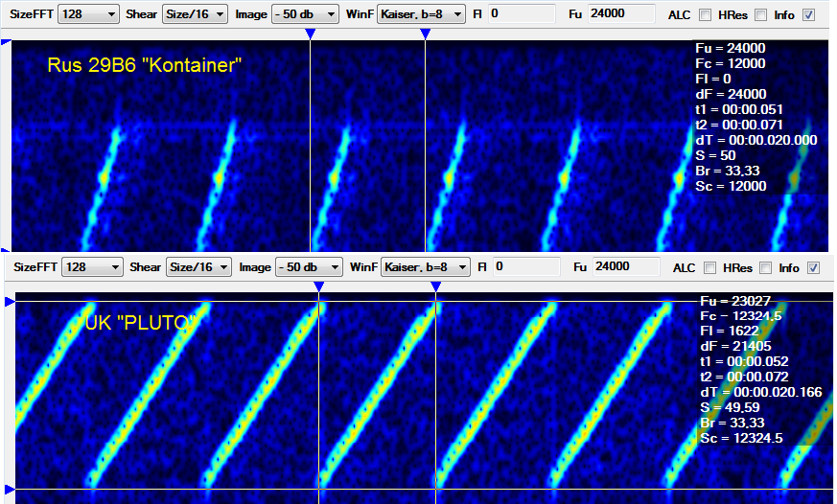Image resolution: width=837 pixels, height=504 pixels.
Task: Open WinF Kaiser dropdown in top panel
Action: coord(421,14)
